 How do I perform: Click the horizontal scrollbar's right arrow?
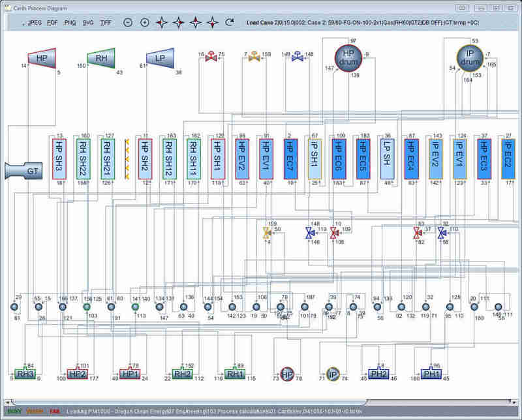[x=515, y=402]
